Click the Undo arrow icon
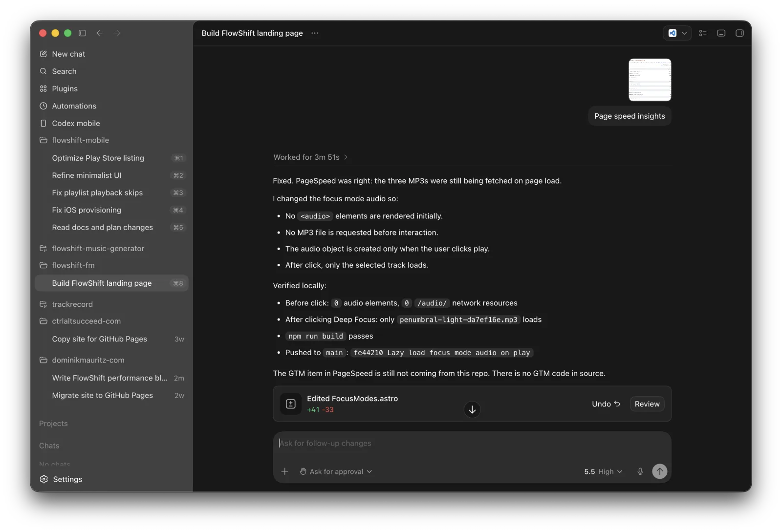 pyautogui.click(x=617, y=404)
